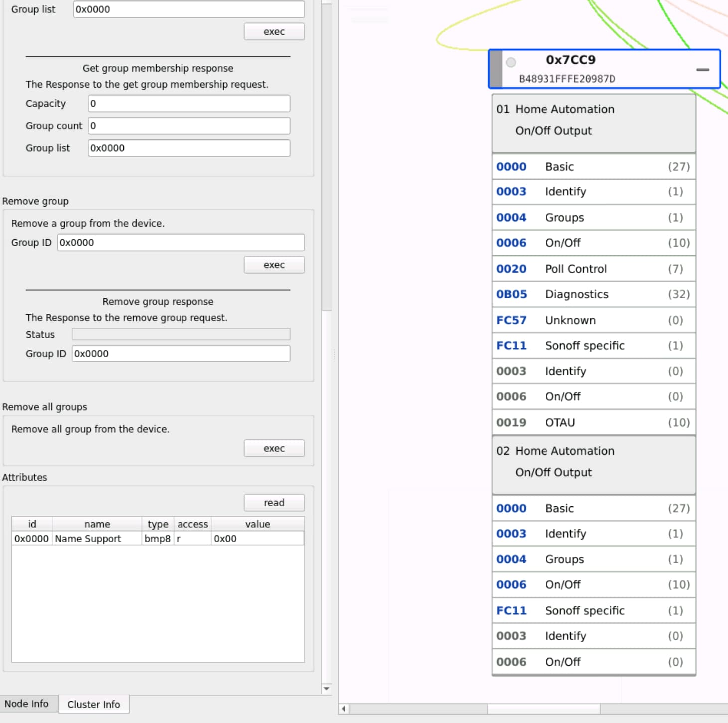Click the endpoint 02 Home Automation header
Image resolution: width=728 pixels, height=723 pixels.
pyautogui.click(x=593, y=462)
